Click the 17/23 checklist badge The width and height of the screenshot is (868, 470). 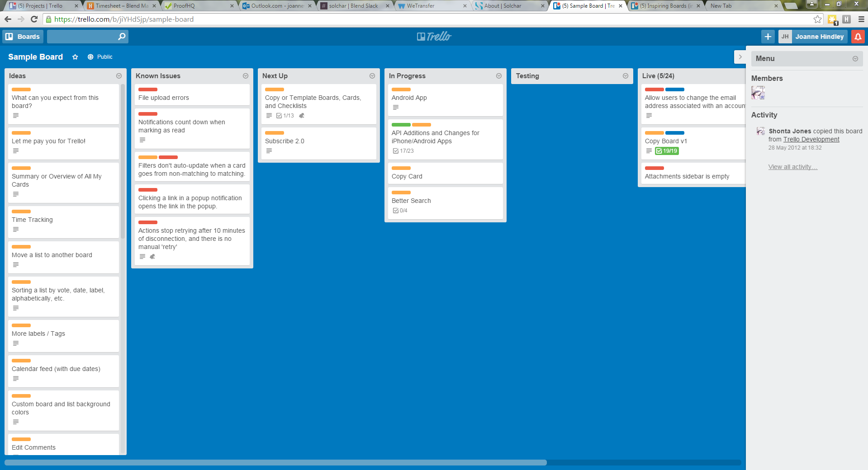[403, 151]
